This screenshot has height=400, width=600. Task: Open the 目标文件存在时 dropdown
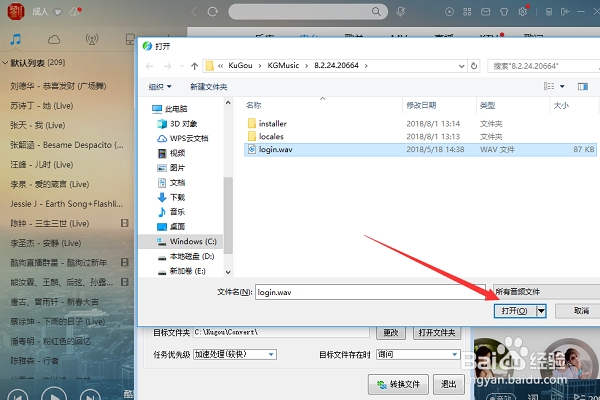click(418, 354)
